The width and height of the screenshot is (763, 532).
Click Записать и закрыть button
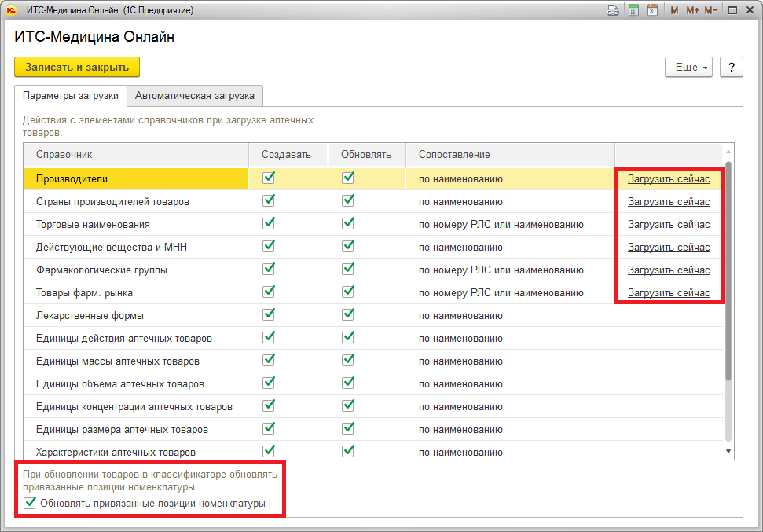click(77, 67)
